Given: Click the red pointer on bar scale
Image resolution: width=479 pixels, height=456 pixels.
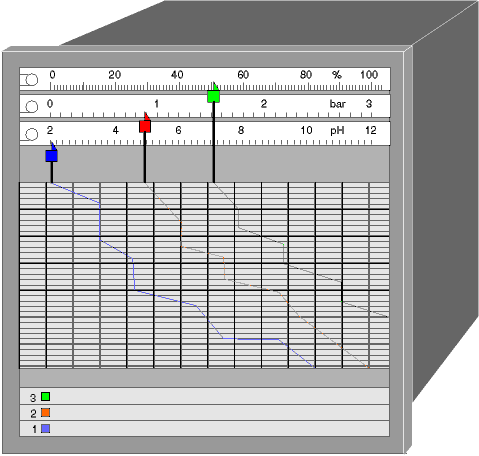Looking at the screenshot, I should [x=145, y=126].
